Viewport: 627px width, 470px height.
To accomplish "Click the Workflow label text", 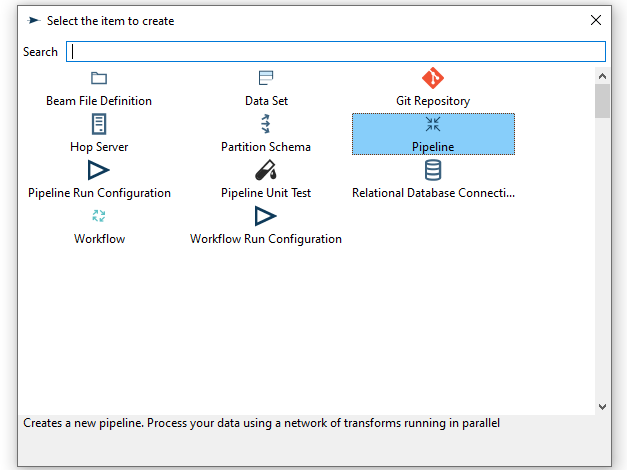I will click(99, 239).
